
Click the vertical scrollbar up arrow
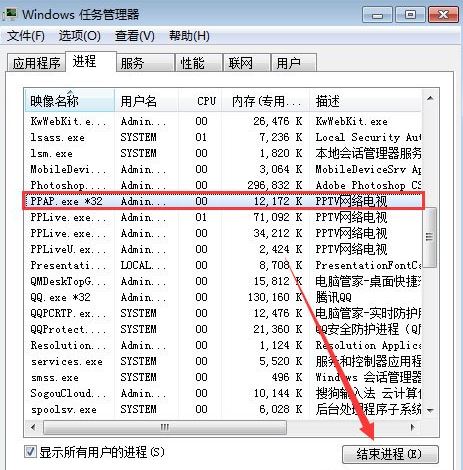tap(430, 98)
